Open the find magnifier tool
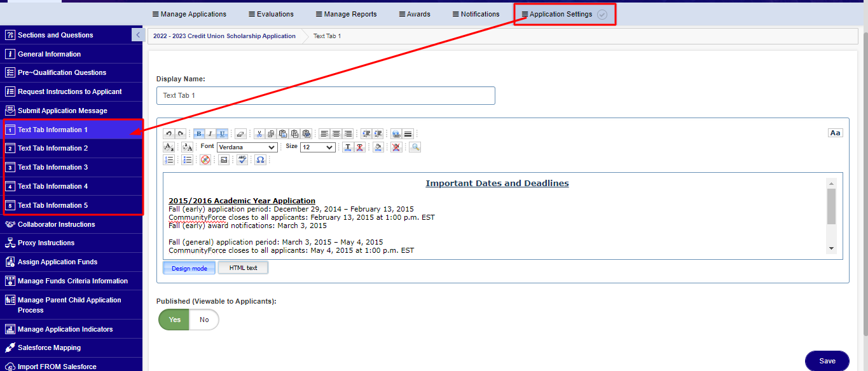This screenshot has width=868, height=371. tap(415, 147)
